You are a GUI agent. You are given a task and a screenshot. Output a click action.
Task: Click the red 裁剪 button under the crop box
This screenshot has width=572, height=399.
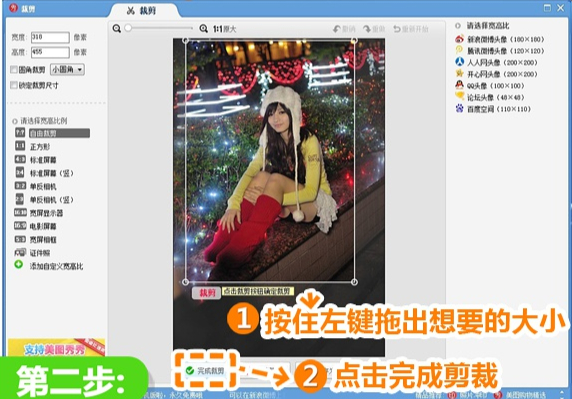click(x=206, y=293)
